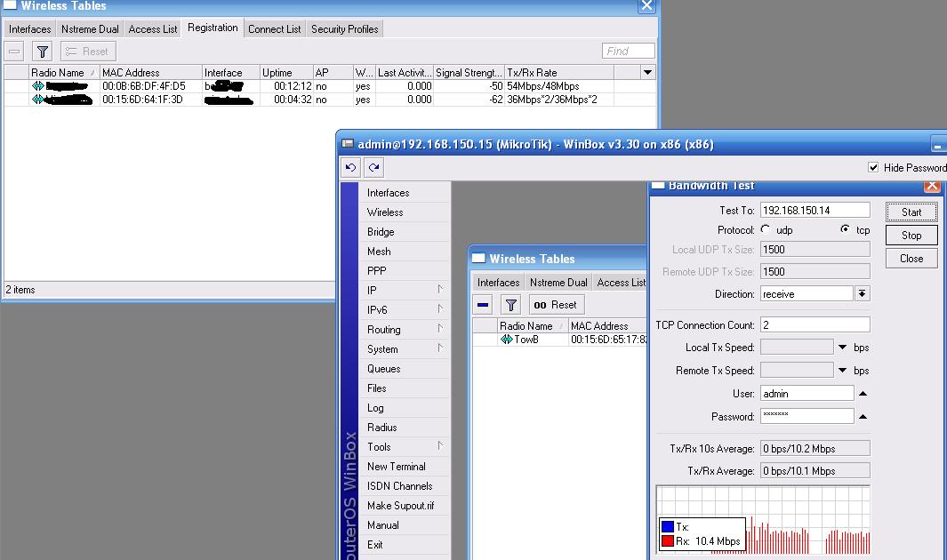Click the Reset button in the inner Wireless Tables window

coord(557,305)
